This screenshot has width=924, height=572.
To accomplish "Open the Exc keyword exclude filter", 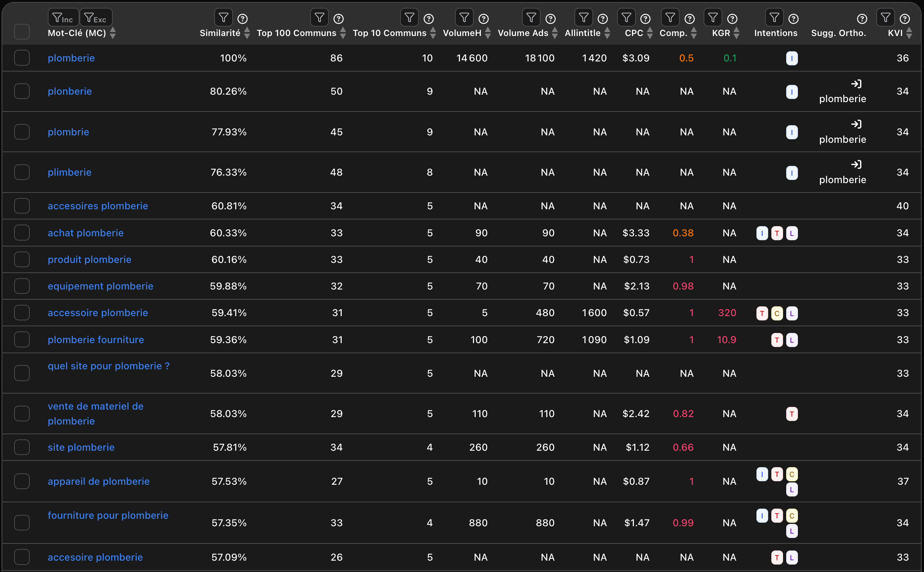I will tap(96, 18).
